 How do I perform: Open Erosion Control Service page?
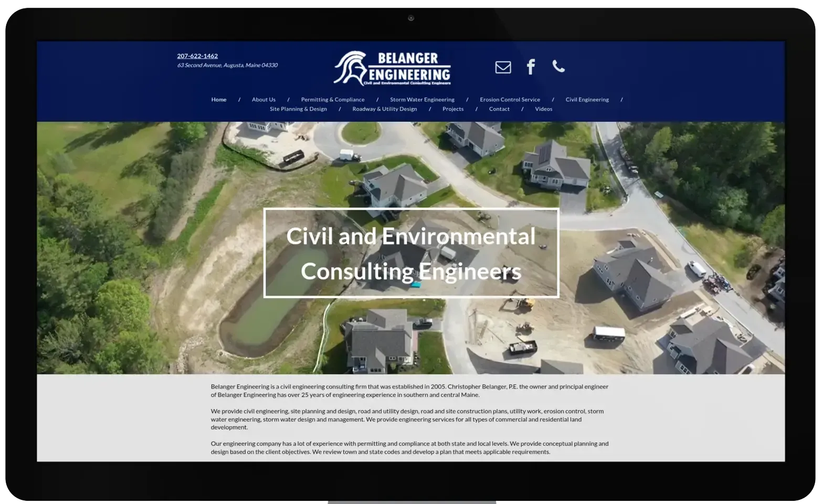point(510,100)
